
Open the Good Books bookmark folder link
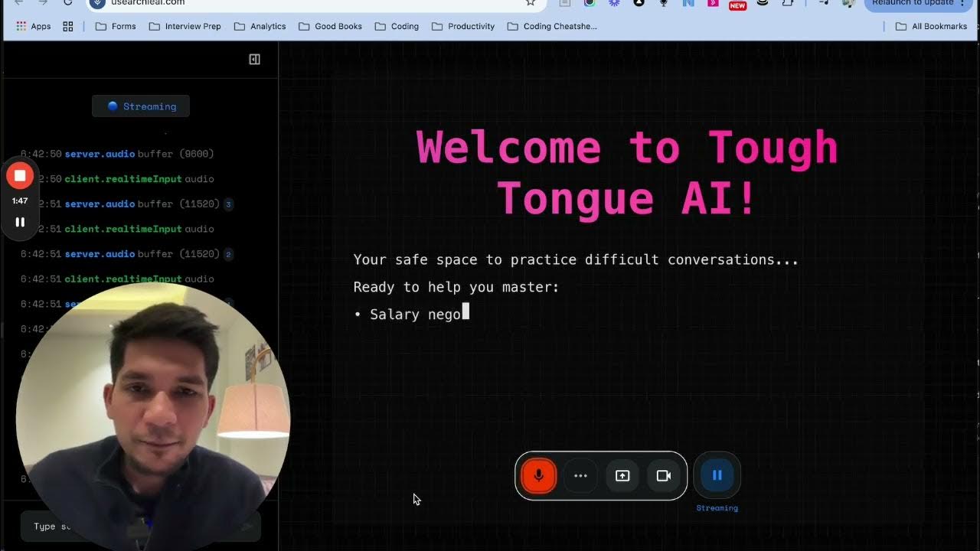pos(330,25)
